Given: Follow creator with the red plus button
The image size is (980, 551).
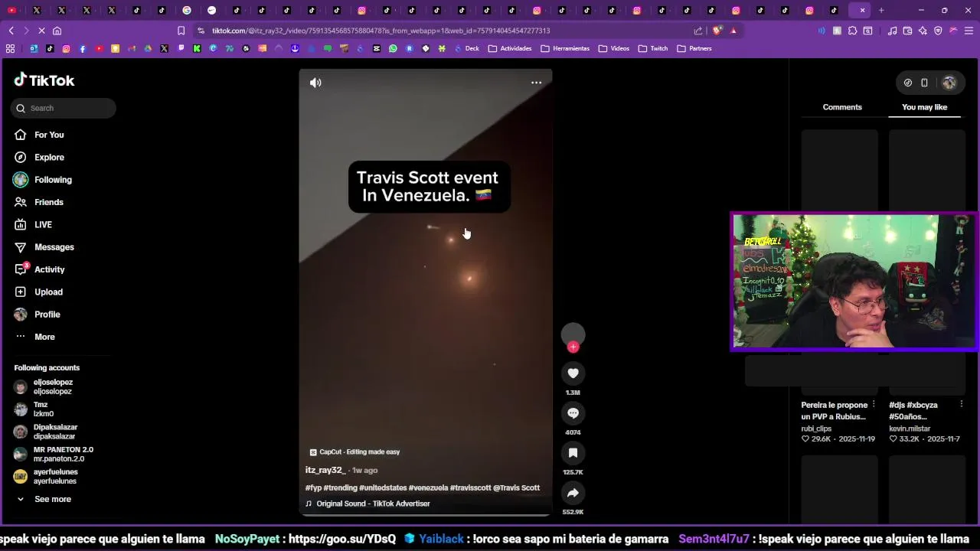Looking at the screenshot, I should (573, 347).
